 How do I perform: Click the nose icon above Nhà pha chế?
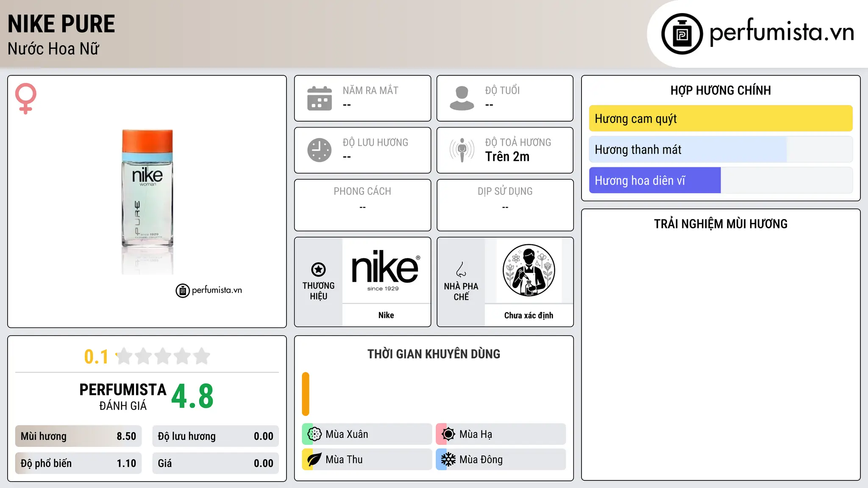coord(461,269)
